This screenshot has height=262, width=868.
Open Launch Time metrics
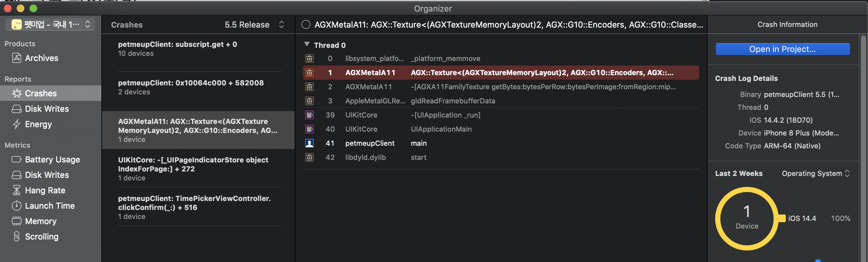pyautogui.click(x=50, y=206)
